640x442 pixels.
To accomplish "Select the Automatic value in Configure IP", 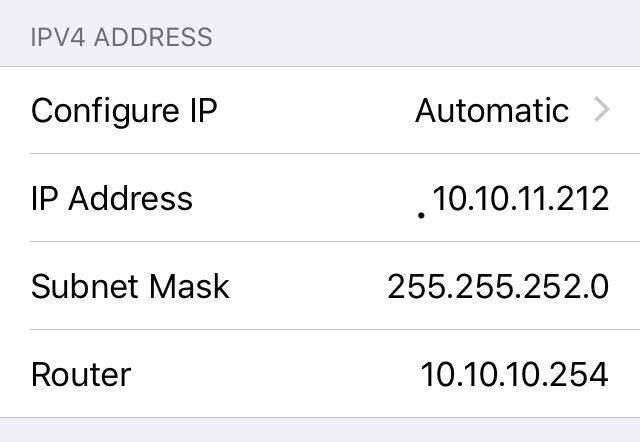I will click(491, 110).
